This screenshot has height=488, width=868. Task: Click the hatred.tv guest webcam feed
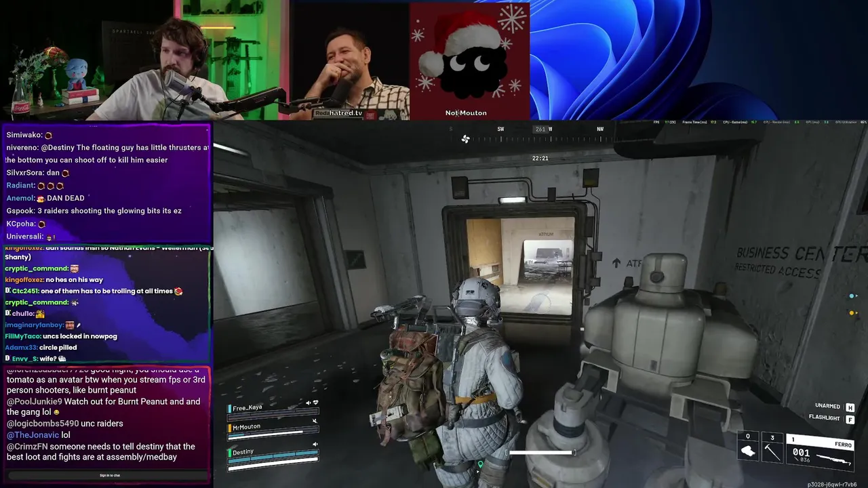coord(349,60)
